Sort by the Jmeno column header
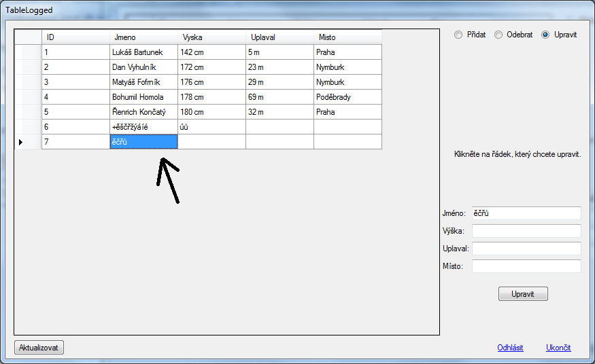Screen dimensions: 595x364 [143, 37]
